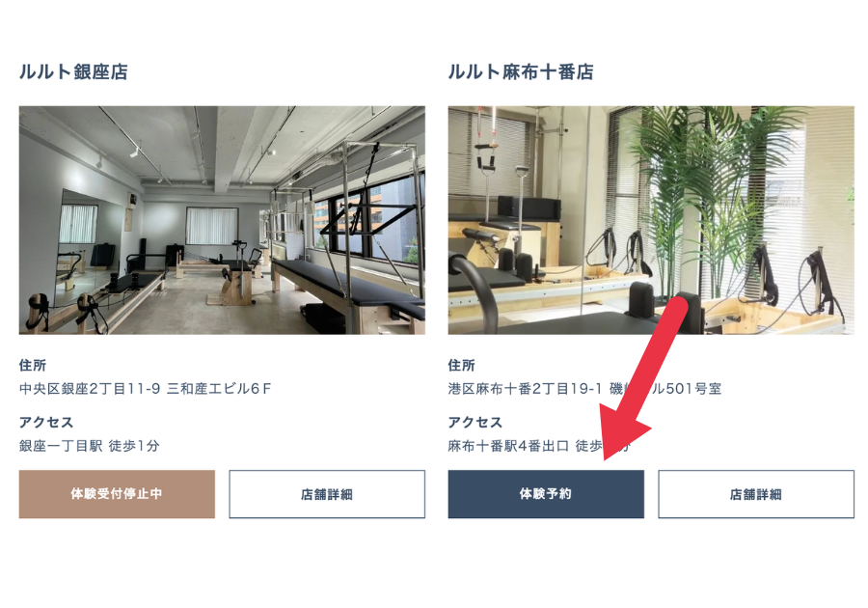Select the Ginza address 中央区銀座2丁目11-9 text
868x608 pixels.
click(90, 389)
